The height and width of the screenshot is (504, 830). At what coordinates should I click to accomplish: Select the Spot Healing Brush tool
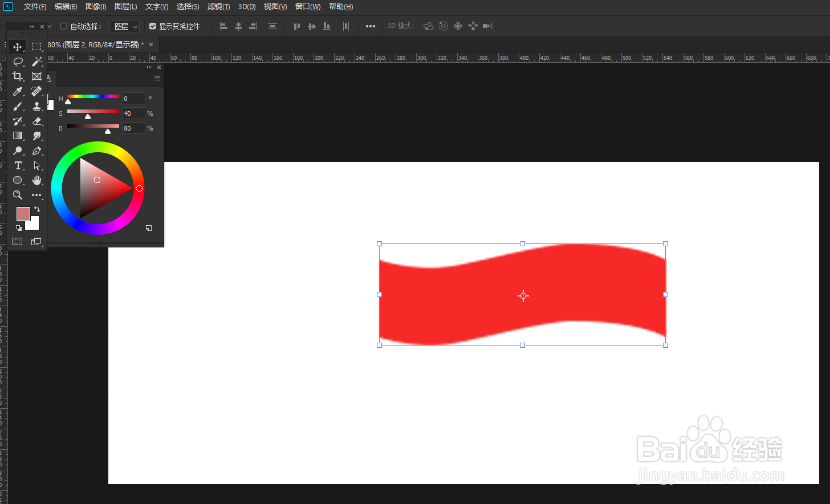click(36, 91)
